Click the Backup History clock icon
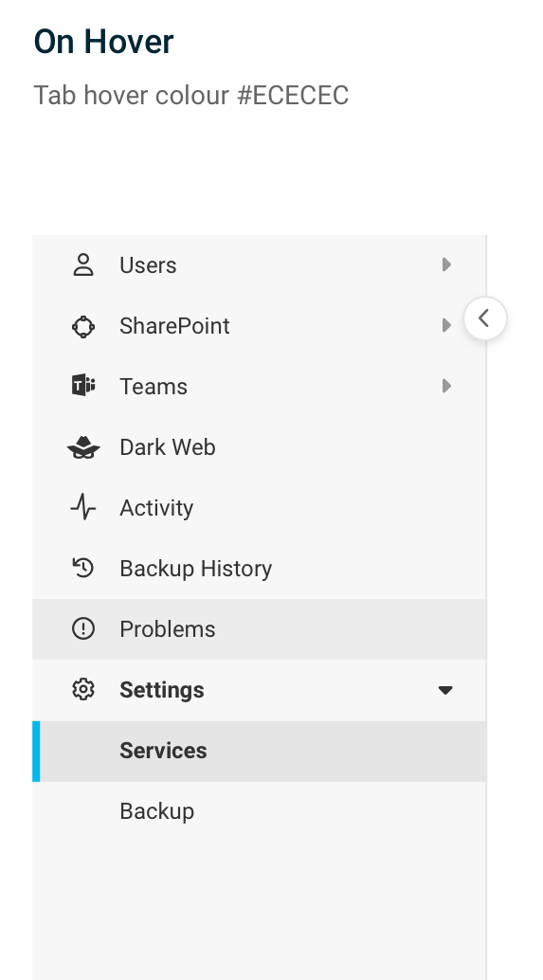Screen dimensions: 543x980 click(83, 568)
